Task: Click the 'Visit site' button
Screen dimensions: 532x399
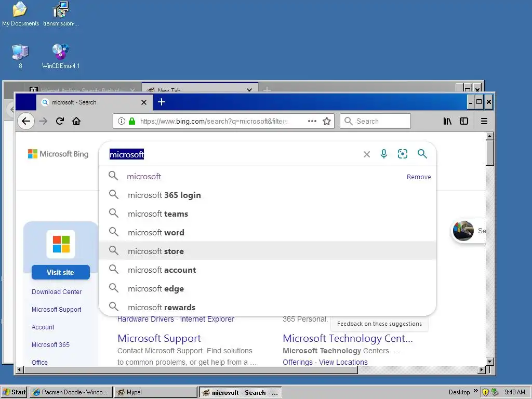Action: click(x=60, y=272)
